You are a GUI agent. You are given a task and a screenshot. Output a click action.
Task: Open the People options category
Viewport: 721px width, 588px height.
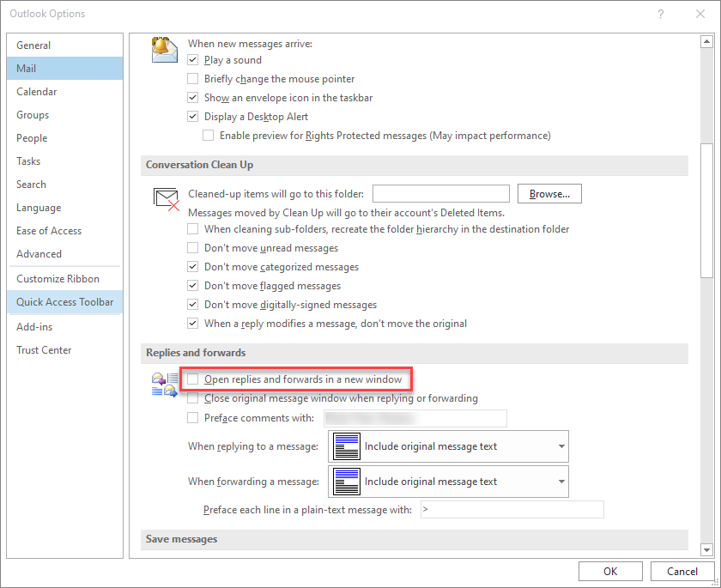[65, 138]
